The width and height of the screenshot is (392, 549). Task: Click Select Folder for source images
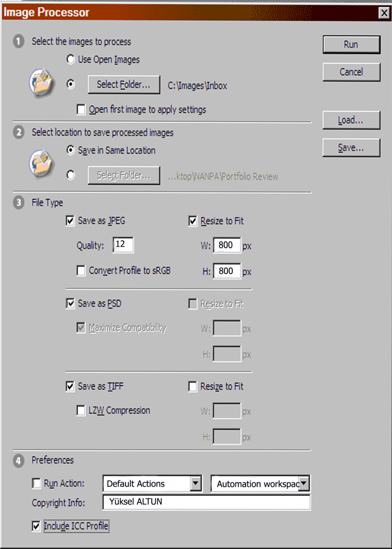tap(124, 84)
